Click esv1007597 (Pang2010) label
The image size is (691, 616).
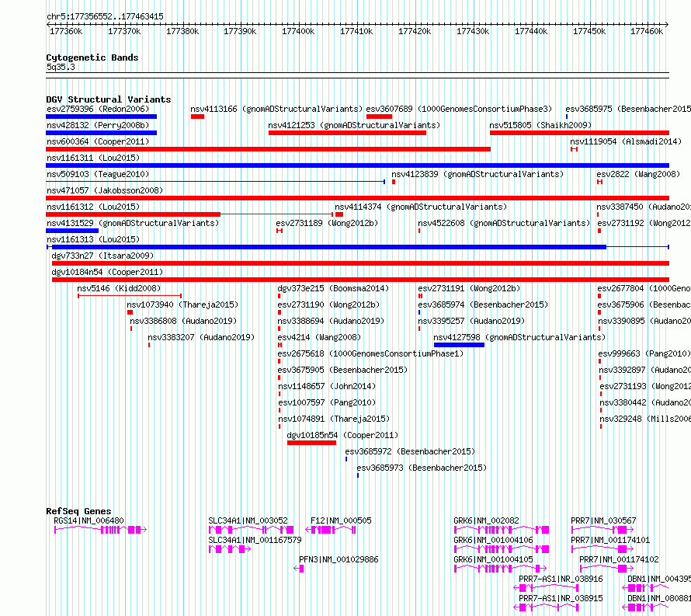327,402
